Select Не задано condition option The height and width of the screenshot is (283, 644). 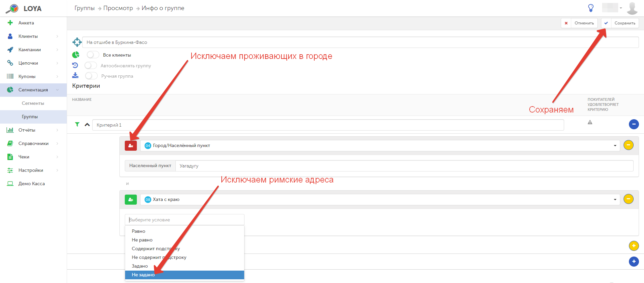pyautogui.click(x=184, y=275)
